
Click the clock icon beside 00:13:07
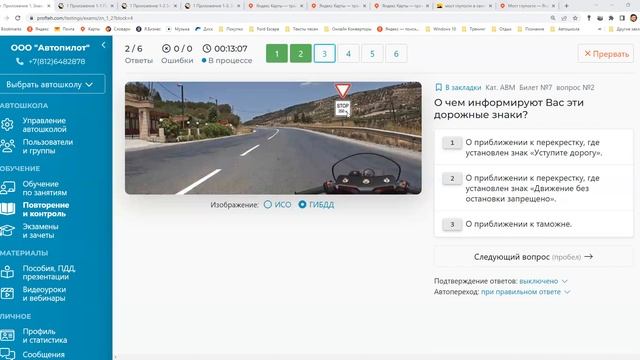(207, 49)
